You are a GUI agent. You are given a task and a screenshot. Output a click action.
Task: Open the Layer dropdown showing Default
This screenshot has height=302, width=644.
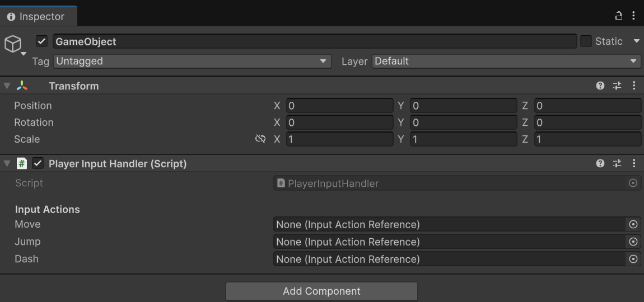coord(506,62)
